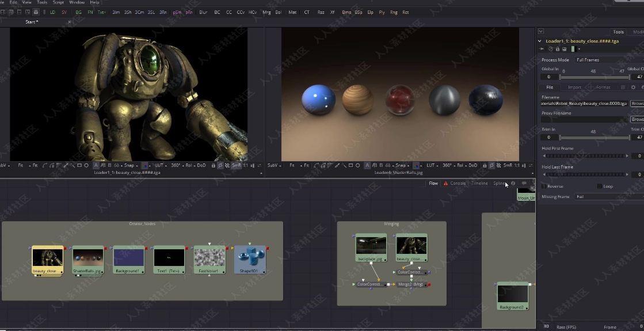Close the Start composition tab
This screenshot has width=644, height=331.
pos(69,22)
